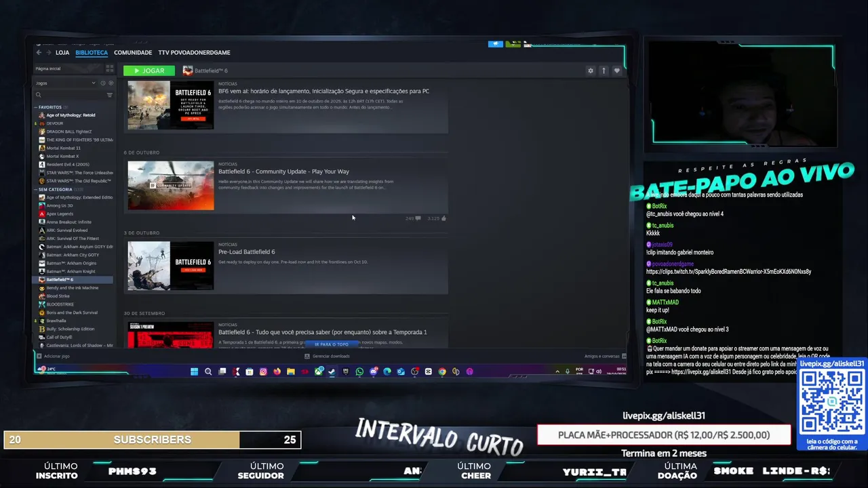The image size is (868, 488).
Task: Select Brawlhalla in the game list
Action: click(56, 321)
